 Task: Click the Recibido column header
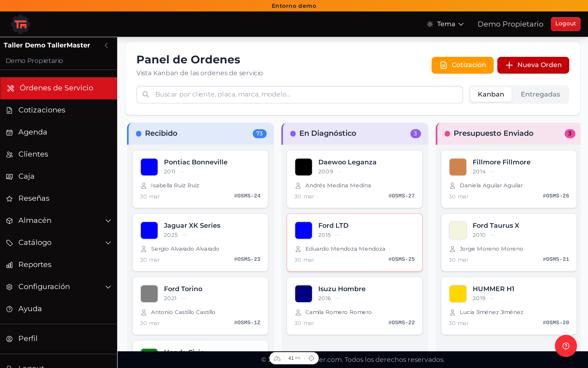point(200,134)
